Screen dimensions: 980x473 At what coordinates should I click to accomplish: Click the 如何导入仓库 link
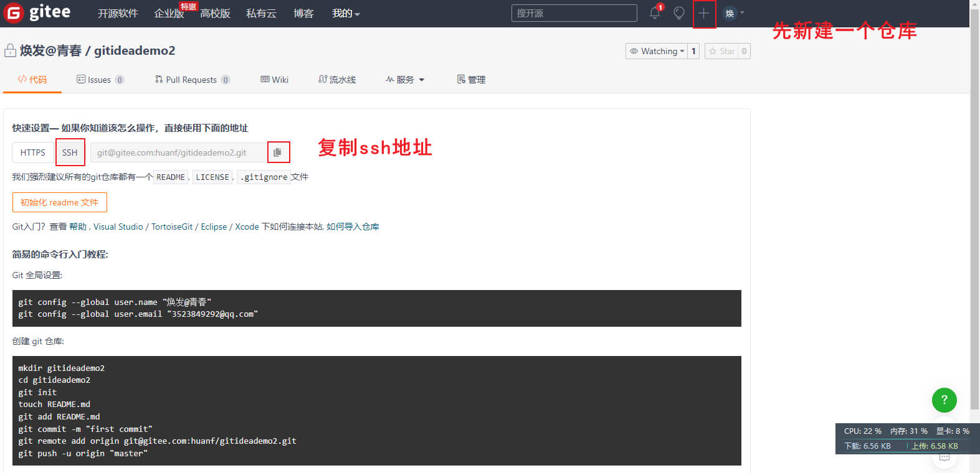point(353,227)
